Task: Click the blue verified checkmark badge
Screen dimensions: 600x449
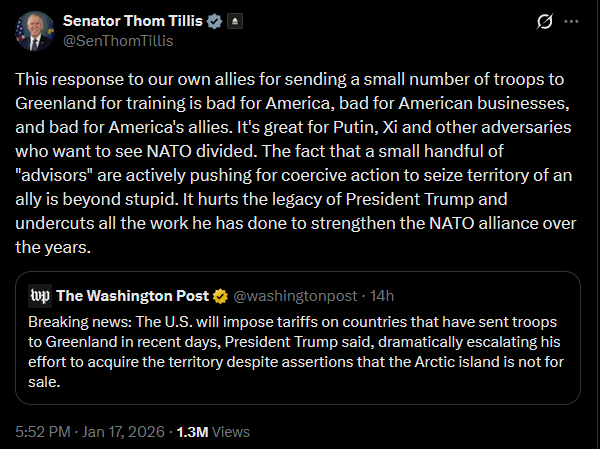Action: (x=214, y=21)
